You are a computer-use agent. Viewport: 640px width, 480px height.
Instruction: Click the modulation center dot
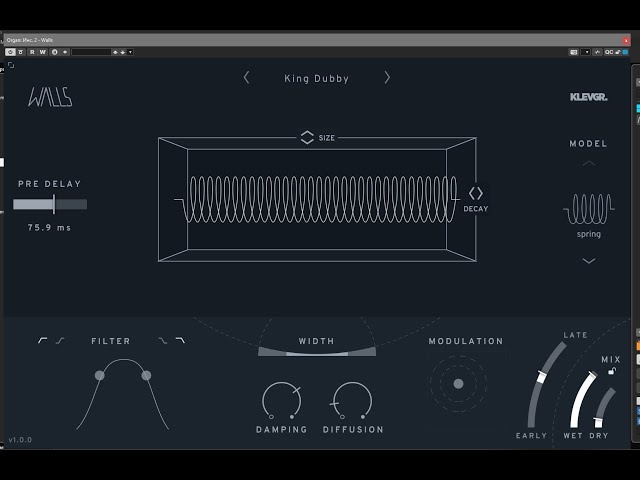pyautogui.click(x=458, y=384)
